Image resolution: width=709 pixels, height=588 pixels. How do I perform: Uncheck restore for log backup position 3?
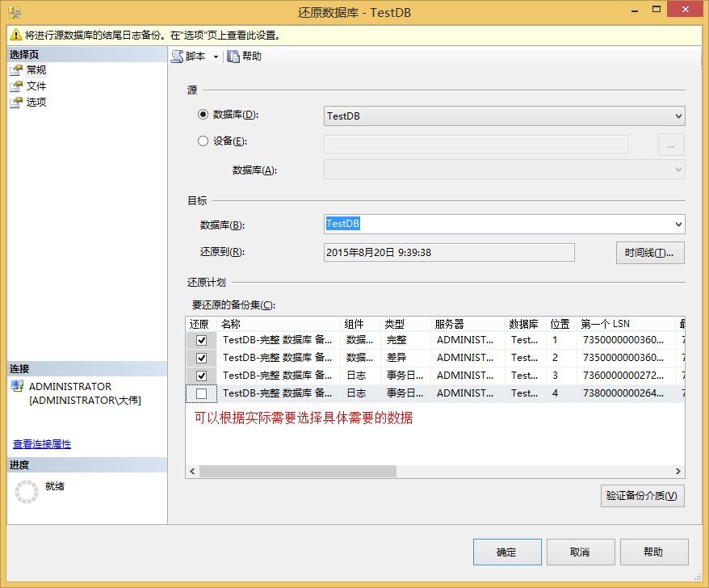[202, 376]
